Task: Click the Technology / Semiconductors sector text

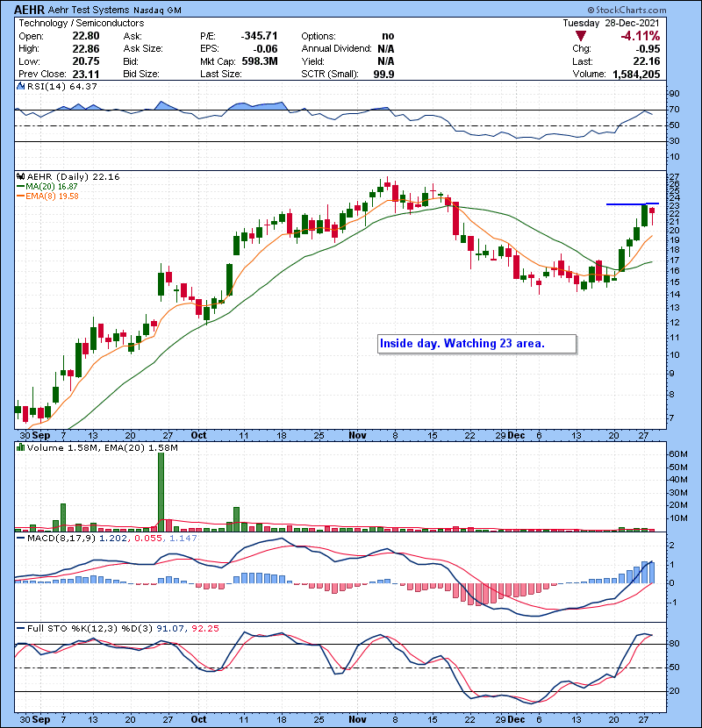Action: [82, 23]
